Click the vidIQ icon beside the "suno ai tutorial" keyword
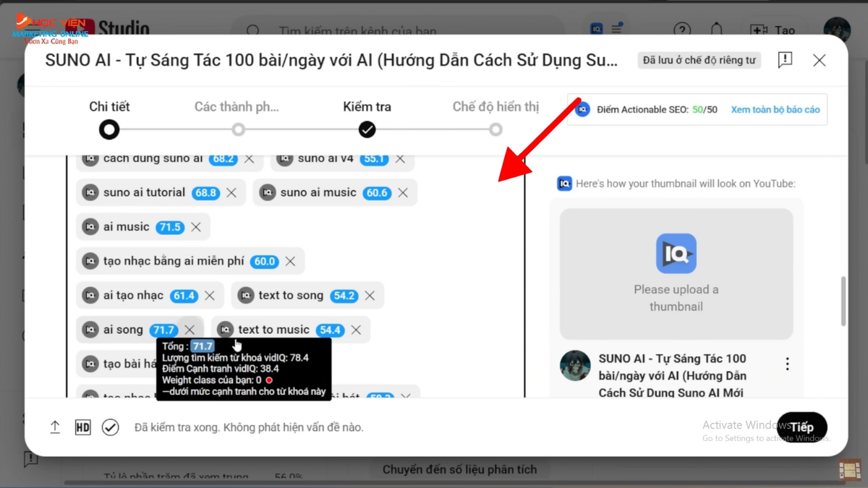The image size is (868, 488). point(91,192)
